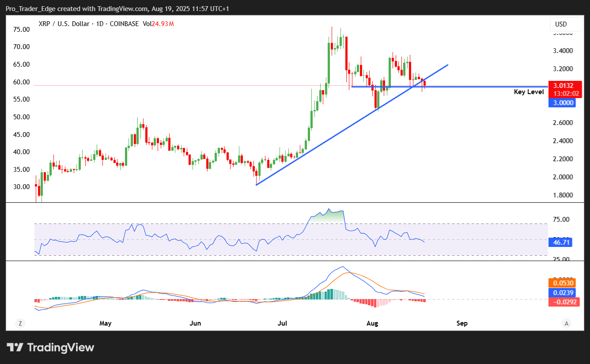Open the USD currency dropdown
This screenshot has height=364, width=590.
(561, 24)
